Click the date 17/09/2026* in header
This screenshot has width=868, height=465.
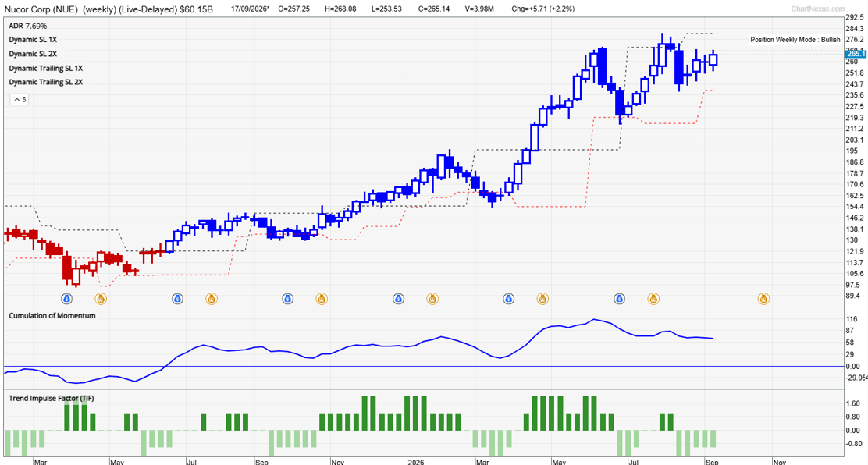pyautogui.click(x=252, y=9)
